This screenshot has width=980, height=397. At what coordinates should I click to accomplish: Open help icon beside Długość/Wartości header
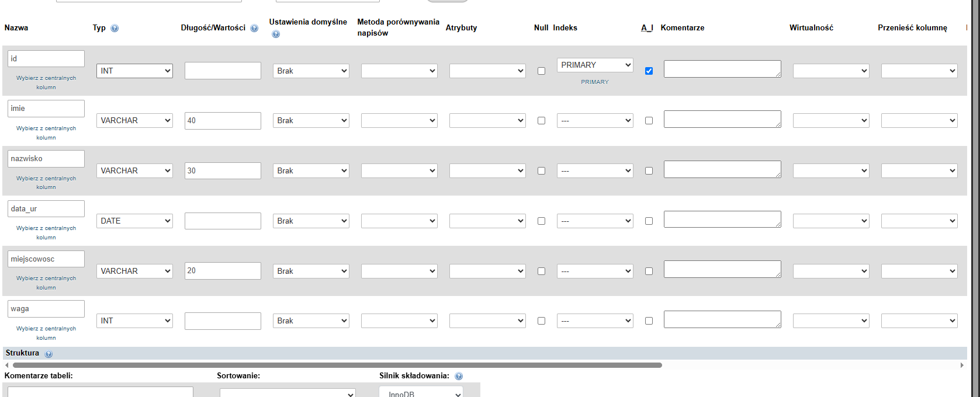(254, 28)
